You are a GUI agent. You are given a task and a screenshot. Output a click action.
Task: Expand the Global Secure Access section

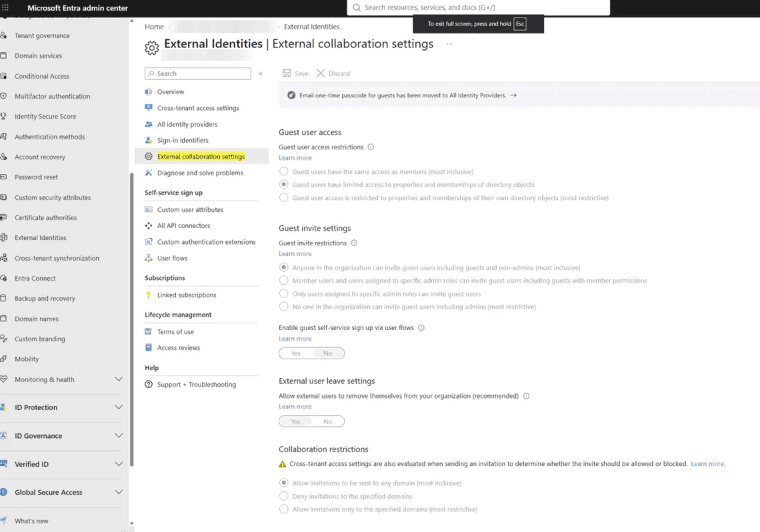click(118, 492)
